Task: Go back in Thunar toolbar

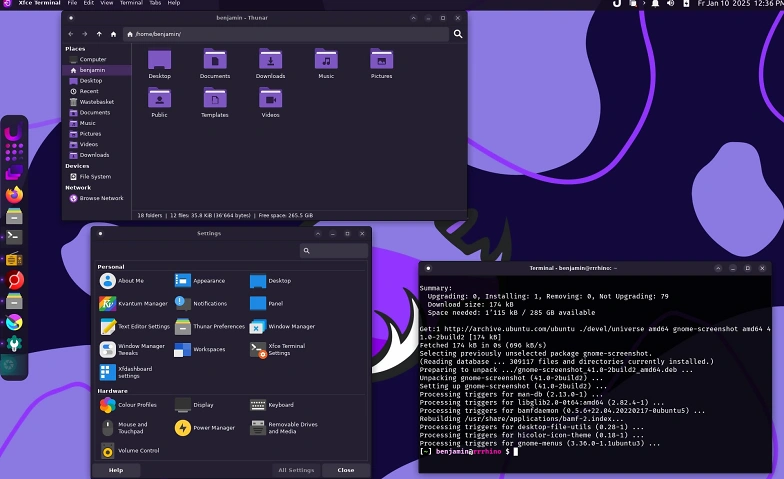Action: point(70,34)
